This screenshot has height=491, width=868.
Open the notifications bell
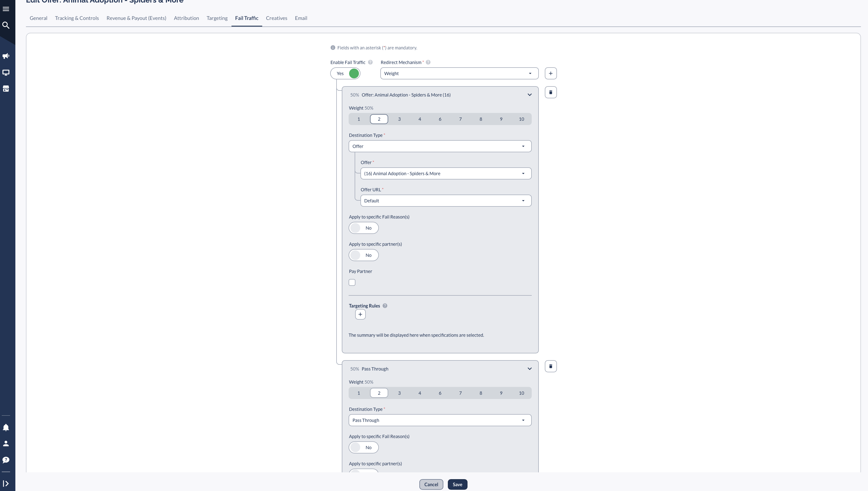[6, 427]
